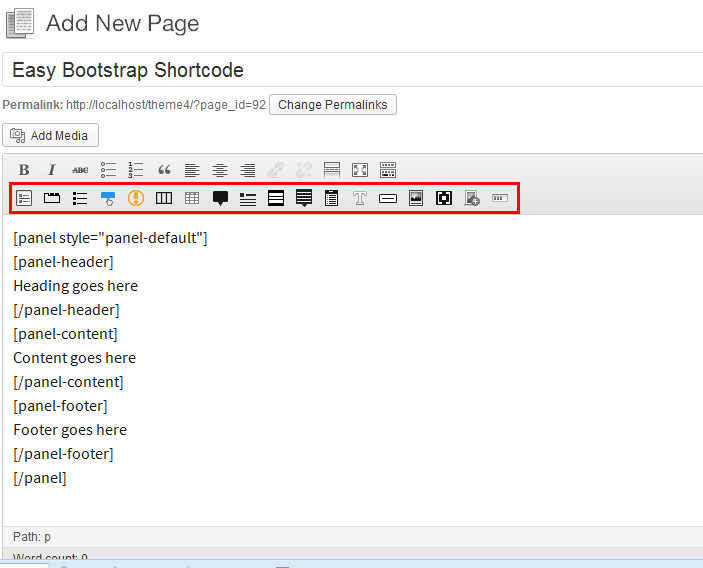This screenshot has height=568, width=703.
Task: Insert columns shortcode with three-column icon
Action: 164,198
